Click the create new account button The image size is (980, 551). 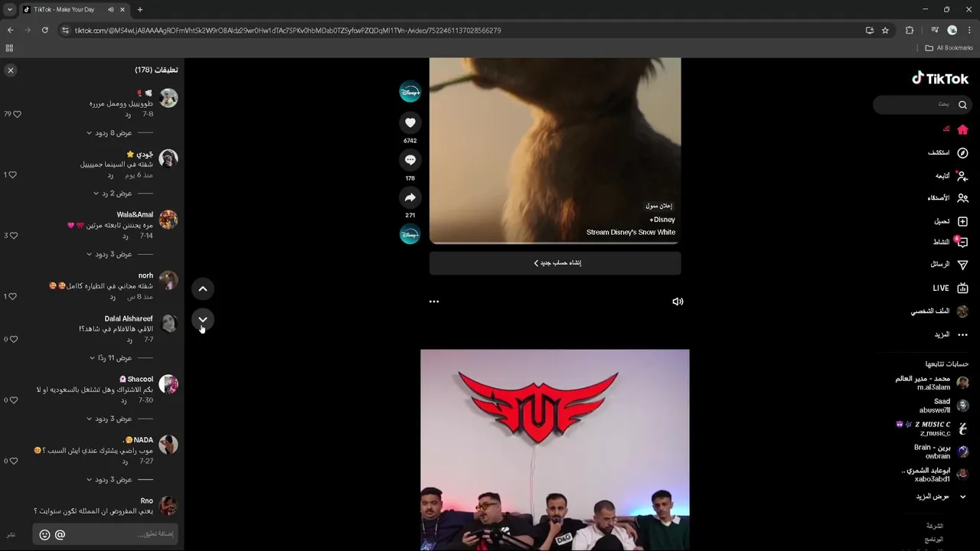point(555,262)
